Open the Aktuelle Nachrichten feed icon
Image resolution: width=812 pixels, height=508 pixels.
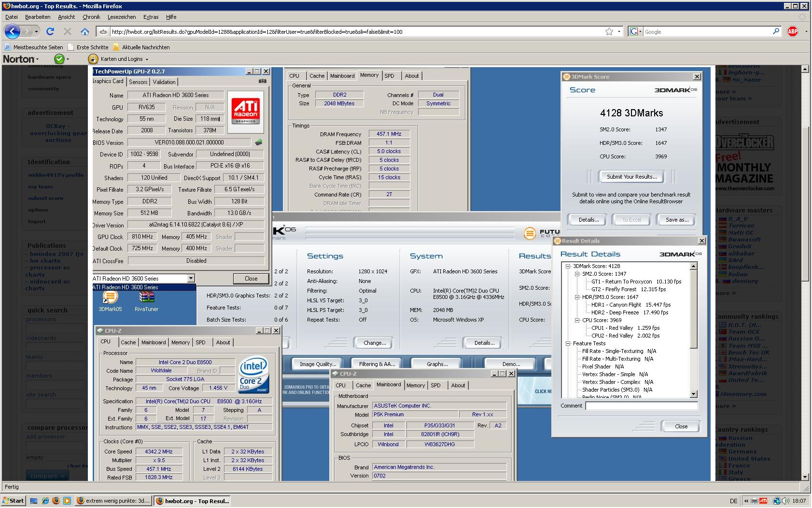coord(116,47)
